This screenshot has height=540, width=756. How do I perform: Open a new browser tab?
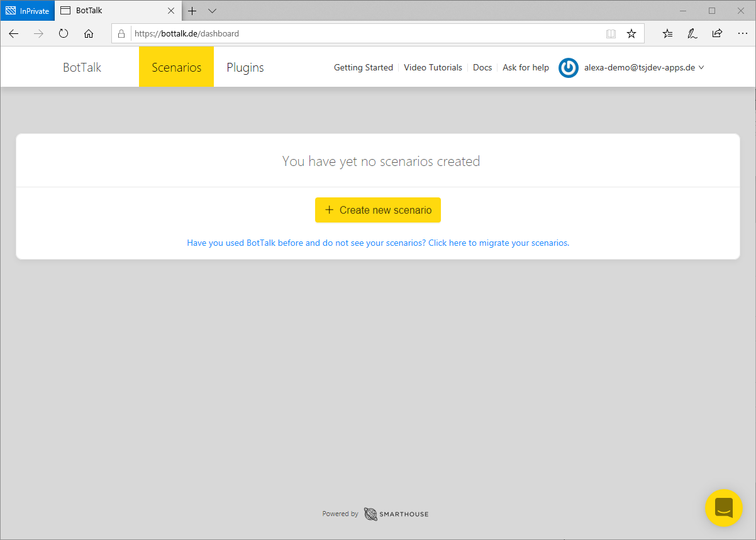(192, 11)
